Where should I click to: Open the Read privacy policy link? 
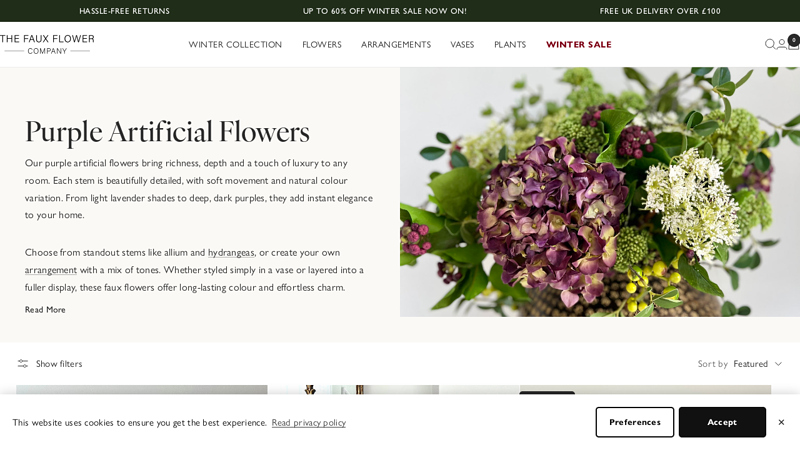309,422
